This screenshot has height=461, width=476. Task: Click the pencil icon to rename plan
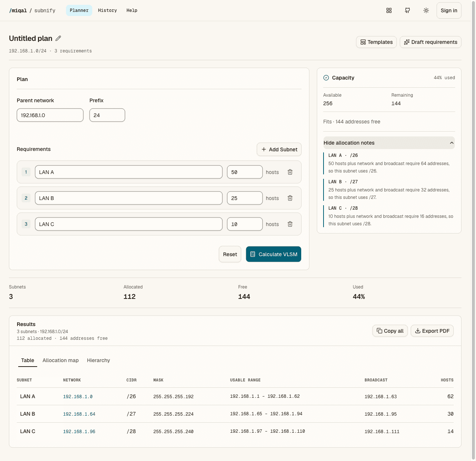pyautogui.click(x=58, y=38)
